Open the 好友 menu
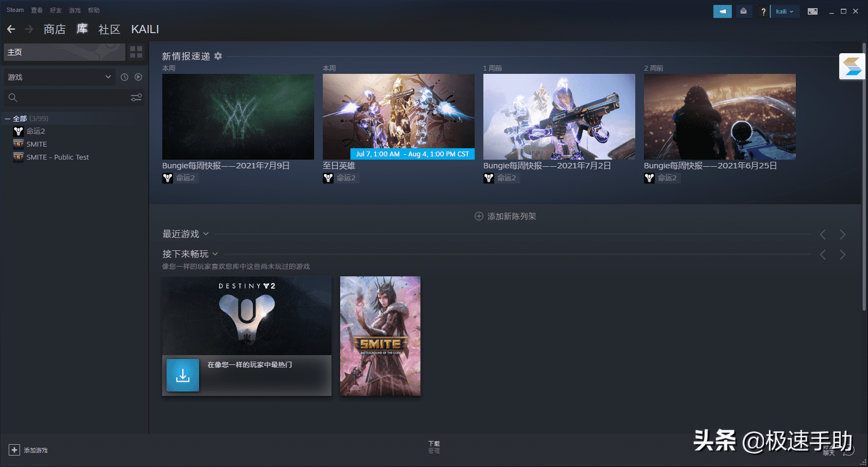Viewport: 868px width, 467px height. point(56,10)
